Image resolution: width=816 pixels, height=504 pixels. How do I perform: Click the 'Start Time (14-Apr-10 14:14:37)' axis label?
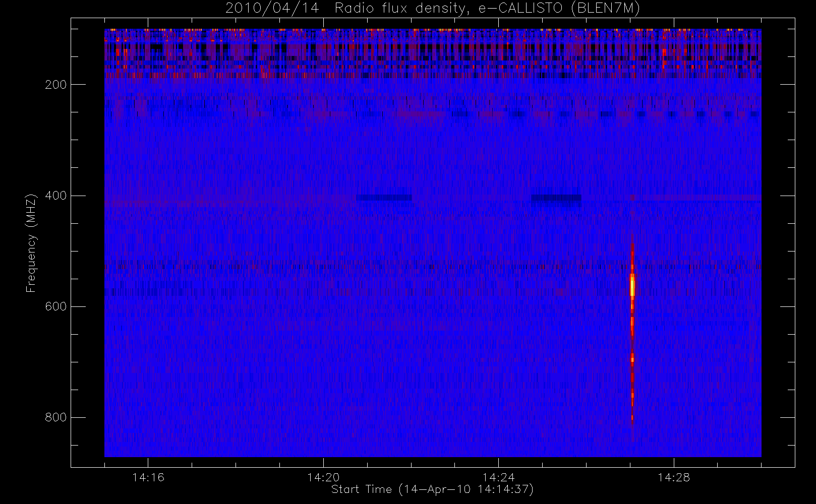(x=432, y=489)
